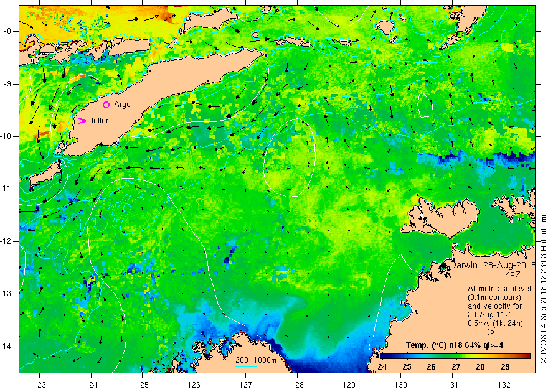Image resolution: width=548 pixels, height=392 pixels.
Task: Click the 'drifter' label text
Action: coord(98,121)
